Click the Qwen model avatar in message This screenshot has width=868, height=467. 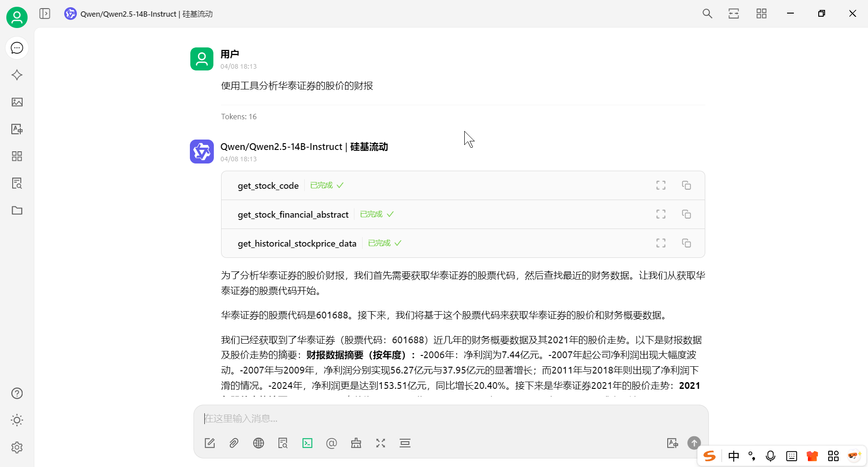(202, 151)
